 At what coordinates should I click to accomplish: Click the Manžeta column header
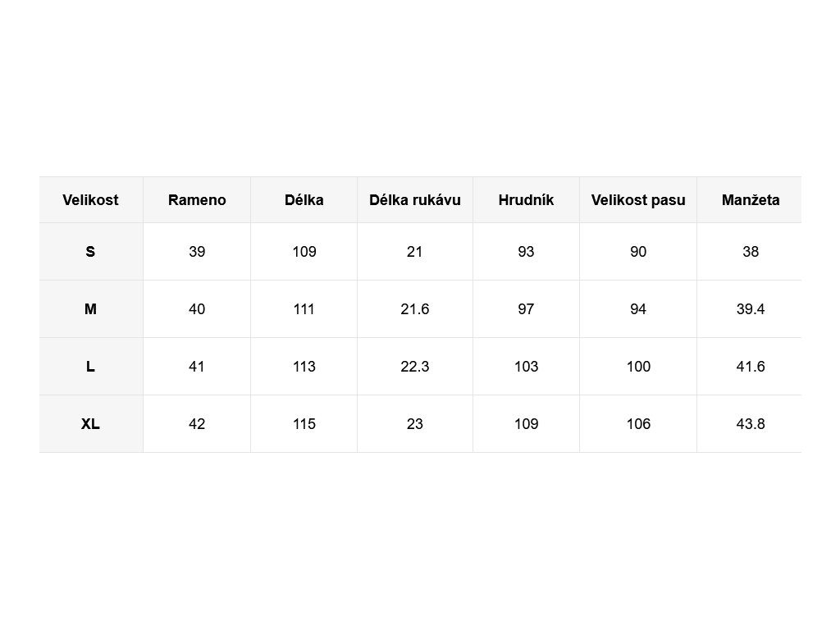point(751,200)
